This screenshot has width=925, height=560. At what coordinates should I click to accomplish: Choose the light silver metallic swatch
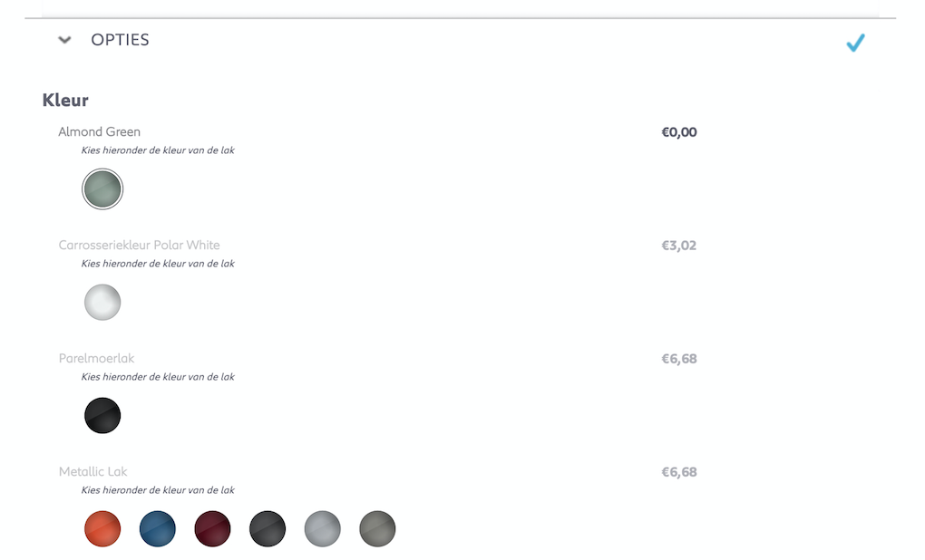point(322,529)
